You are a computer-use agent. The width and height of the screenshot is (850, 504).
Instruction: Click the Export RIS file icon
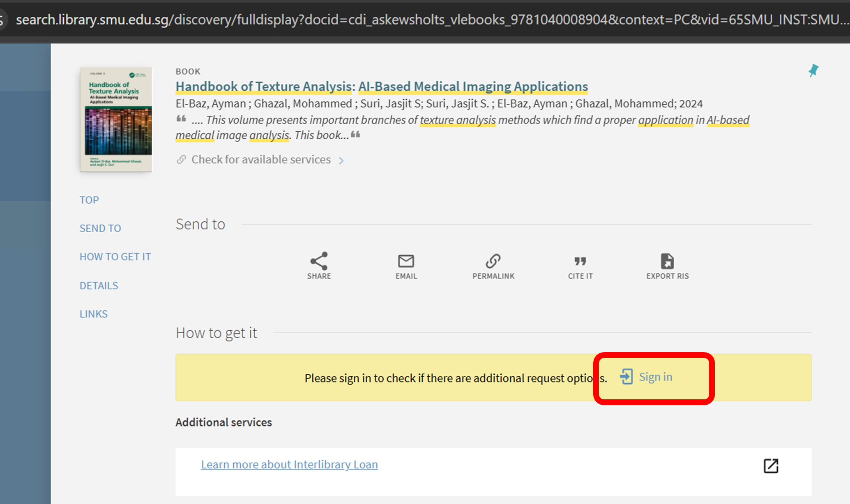coord(667,261)
